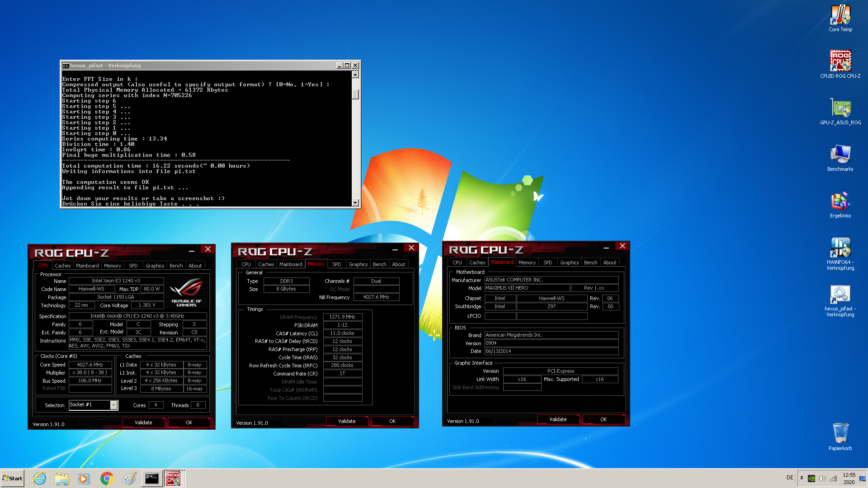
Task: Click Core Speed value 4027.6 MHz
Action: (x=90, y=365)
